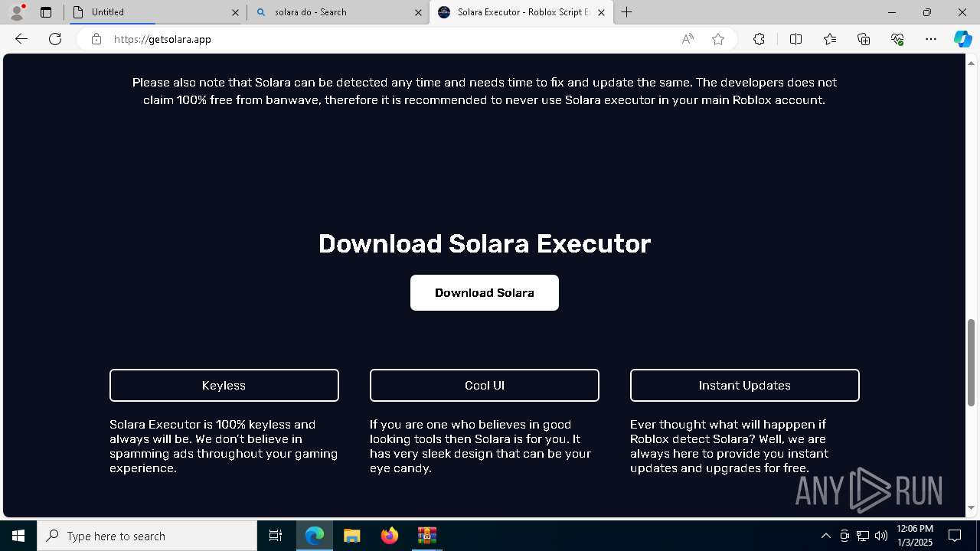The height and width of the screenshot is (551, 980).
Task: Open the Collections panel
Action: coord(864,39)
